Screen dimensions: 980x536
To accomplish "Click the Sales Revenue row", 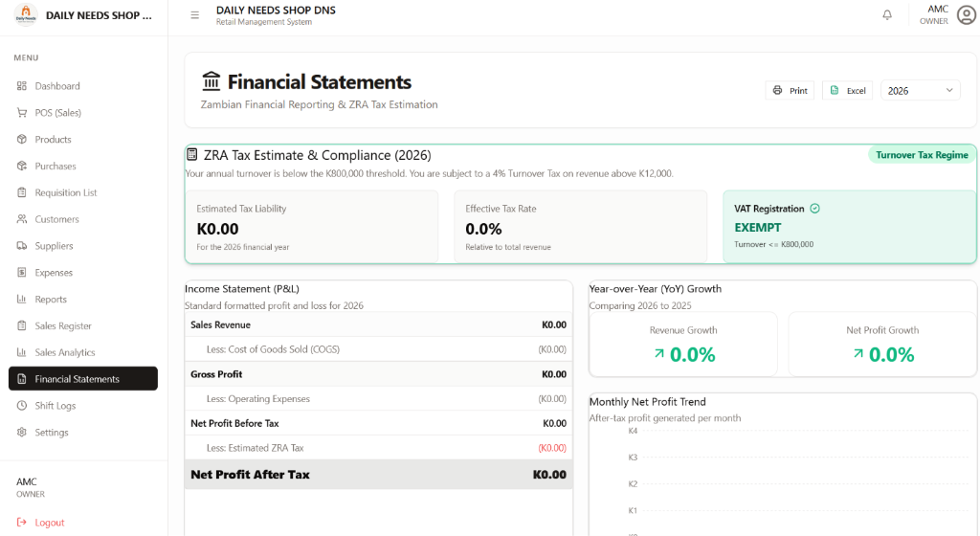I will click(x=379, y=324).
